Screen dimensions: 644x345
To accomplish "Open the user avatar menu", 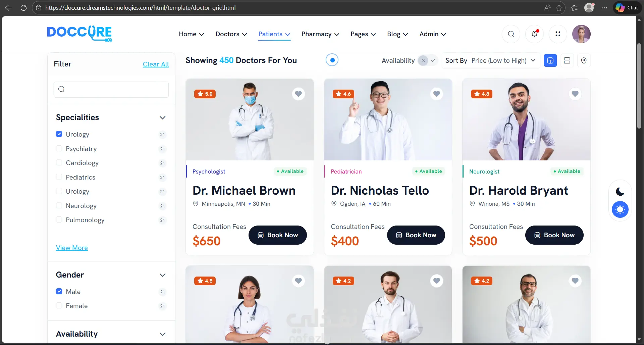I will click(581, 34).
